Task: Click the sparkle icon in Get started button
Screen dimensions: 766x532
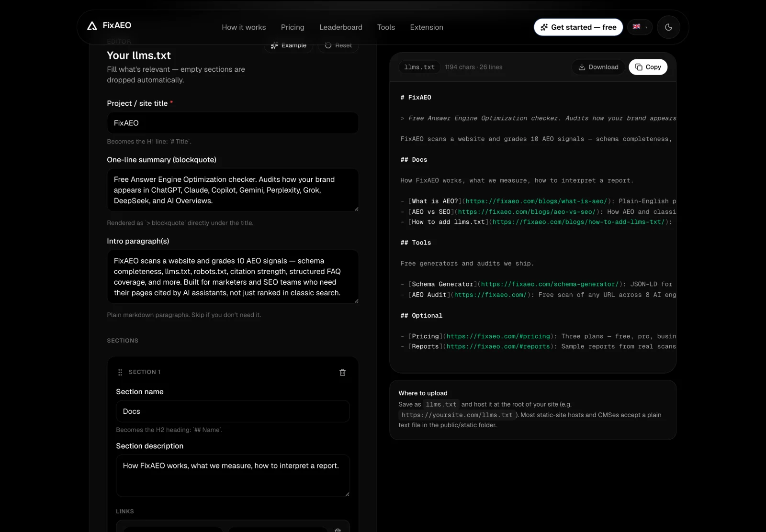Action: [x=544, y=27]
